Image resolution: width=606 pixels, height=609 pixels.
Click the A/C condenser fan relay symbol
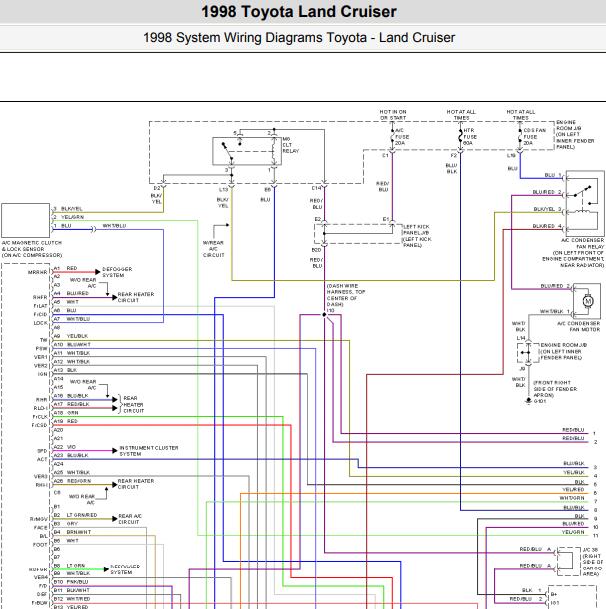click(585, 203)
